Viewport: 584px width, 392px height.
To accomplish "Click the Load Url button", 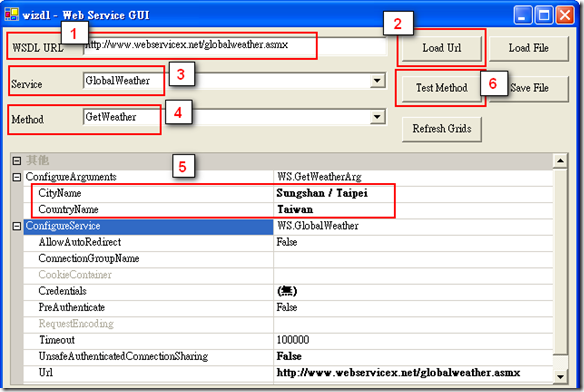I will point(442,48).
